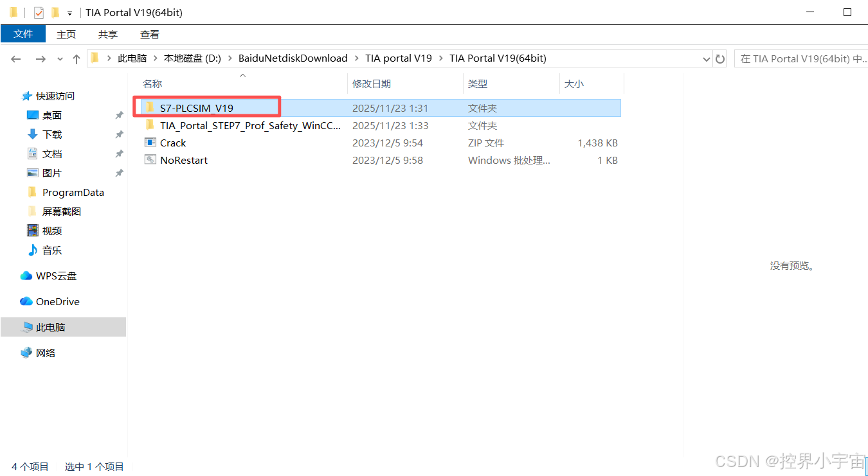Switch to the 共享 ribbon tab
Viewport: 868px width, 476px height.
108,34
